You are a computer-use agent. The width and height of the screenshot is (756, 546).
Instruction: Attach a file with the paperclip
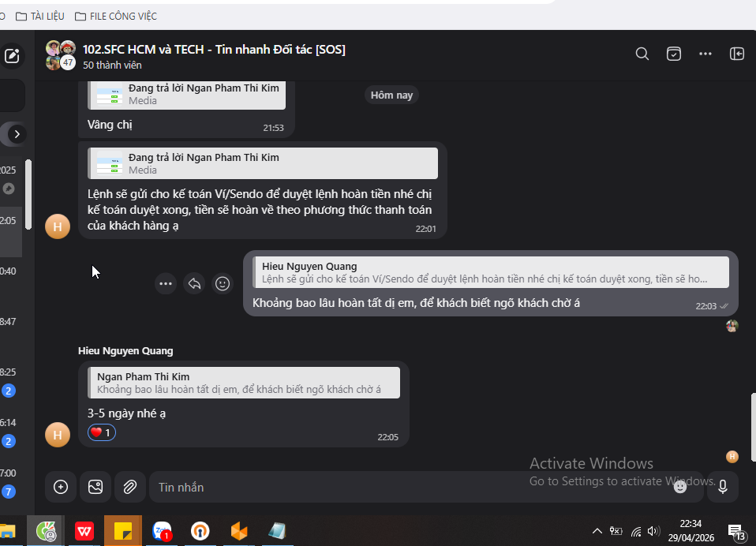130,487
